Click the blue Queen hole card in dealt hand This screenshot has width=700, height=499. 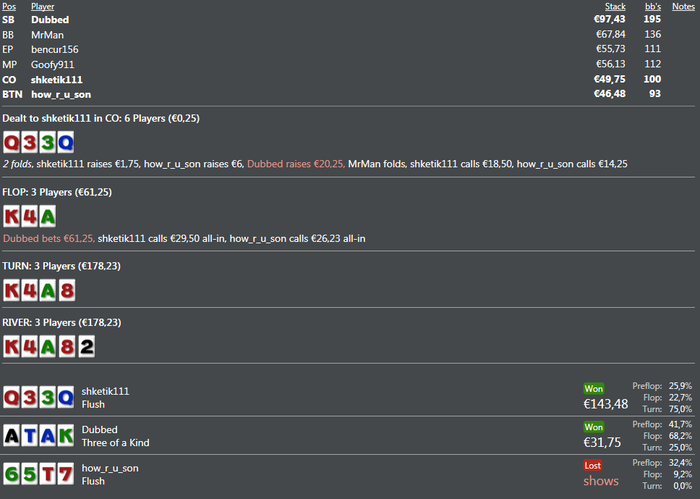click(66, 143)
